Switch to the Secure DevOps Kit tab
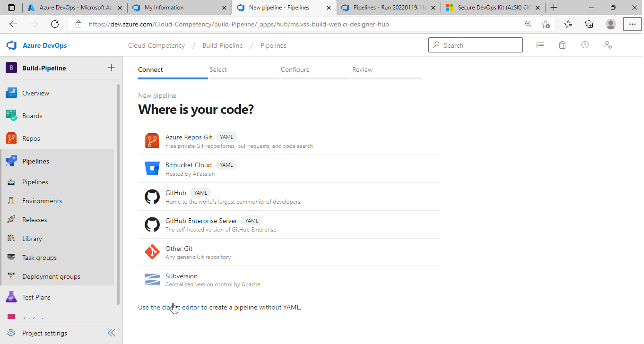644x344 pixels. pyautogui.click(x=493, y=8)
